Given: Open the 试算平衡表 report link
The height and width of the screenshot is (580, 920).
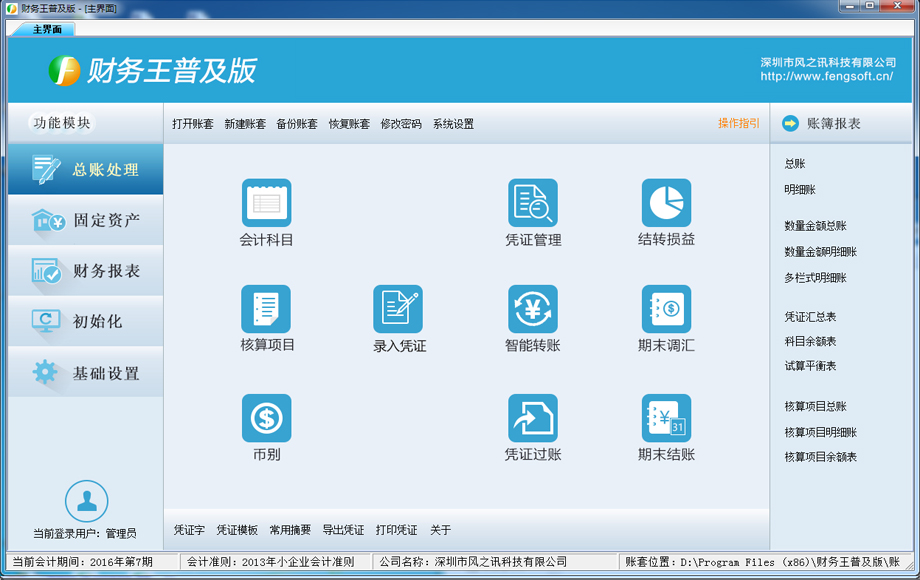Looking at the screenshot, I should pyautogui.click(x=810, y=366).
